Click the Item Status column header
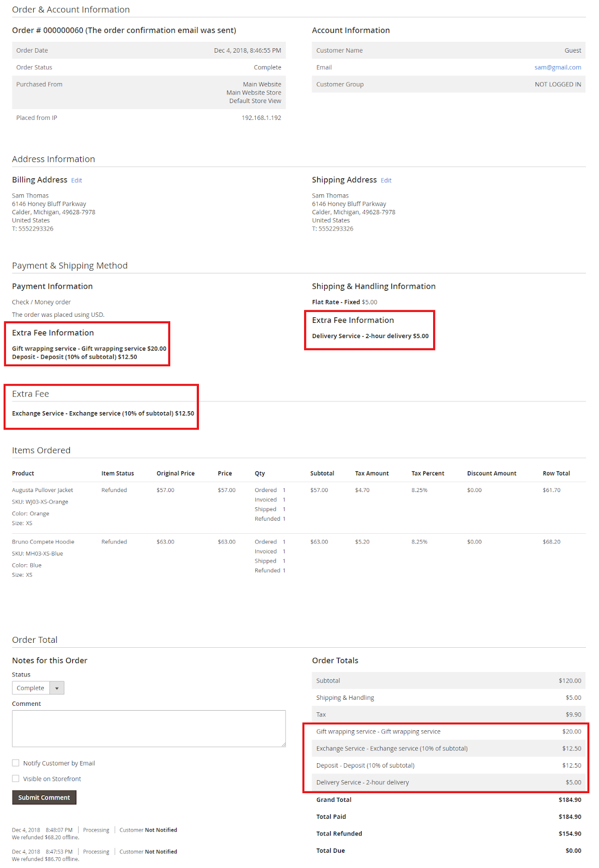Viewport: 599px width, 868px height. click(x=117, y=473)
